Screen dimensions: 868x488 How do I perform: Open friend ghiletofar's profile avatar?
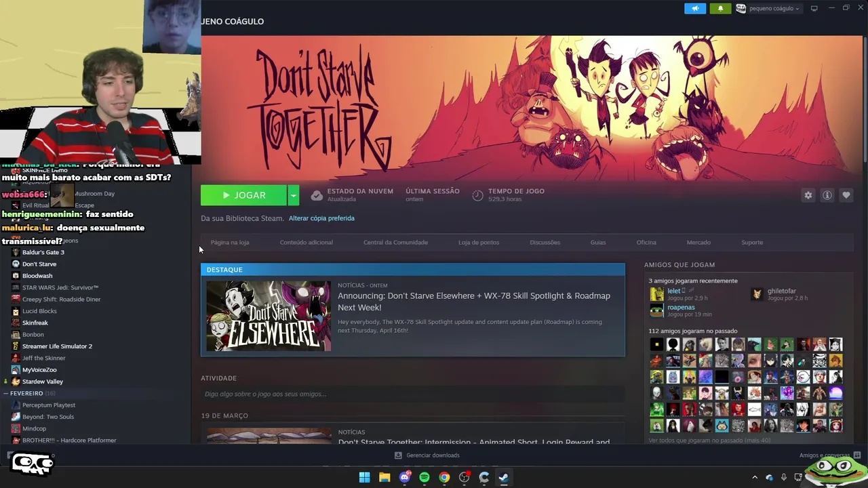point(757,293)
